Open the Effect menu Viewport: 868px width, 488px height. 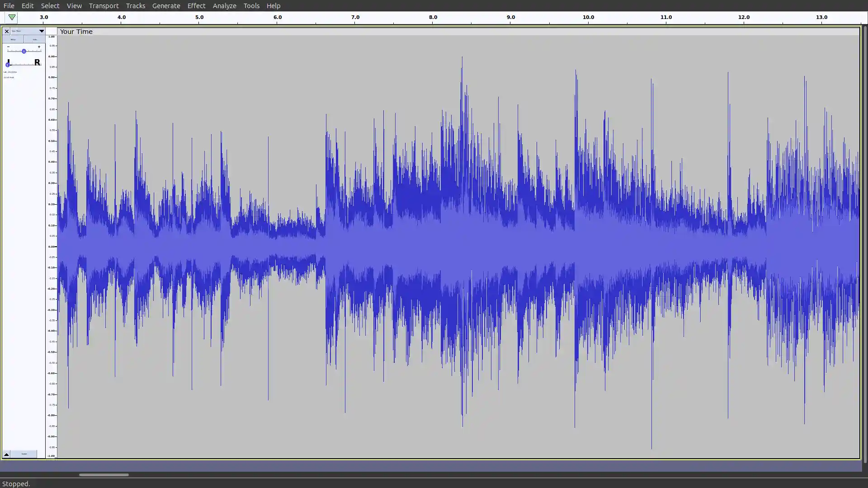coord(197,6)
